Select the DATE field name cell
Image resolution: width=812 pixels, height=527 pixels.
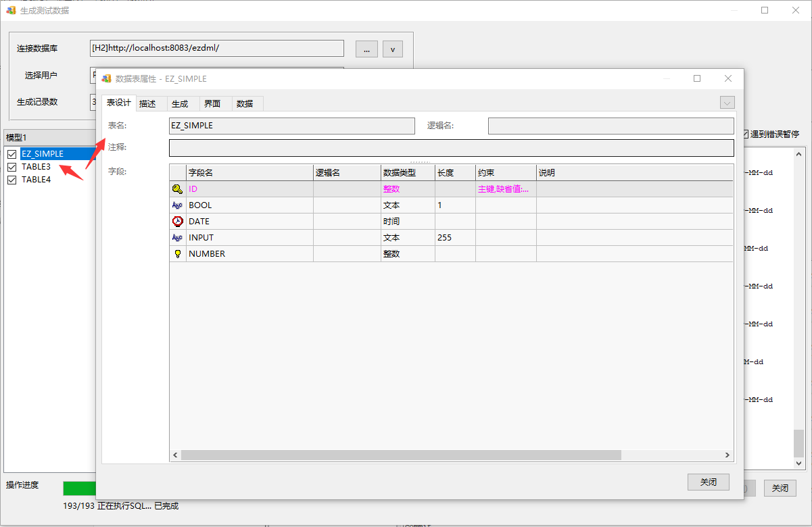click(x=249, y=222)
